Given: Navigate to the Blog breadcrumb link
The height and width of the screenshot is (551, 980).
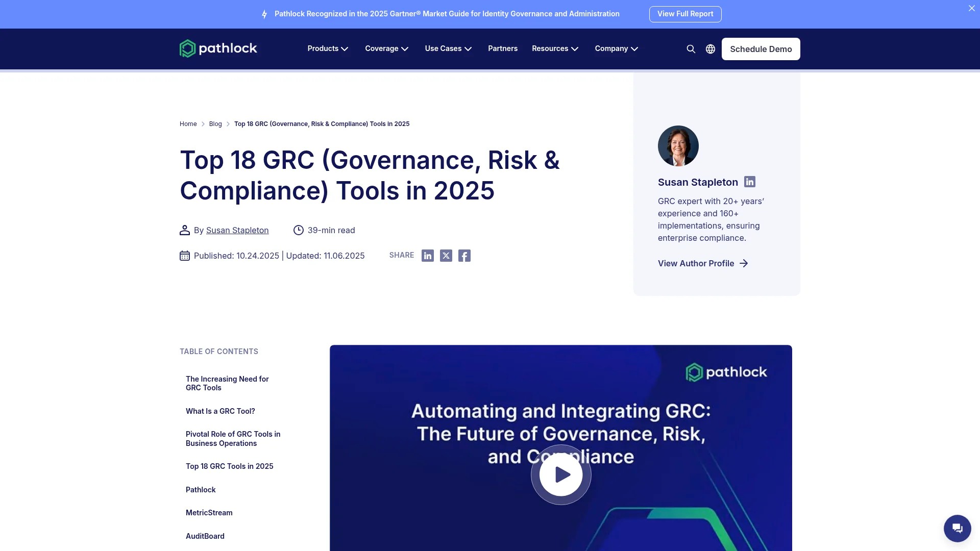Looking at the screenshot, I should pos(215,123).
